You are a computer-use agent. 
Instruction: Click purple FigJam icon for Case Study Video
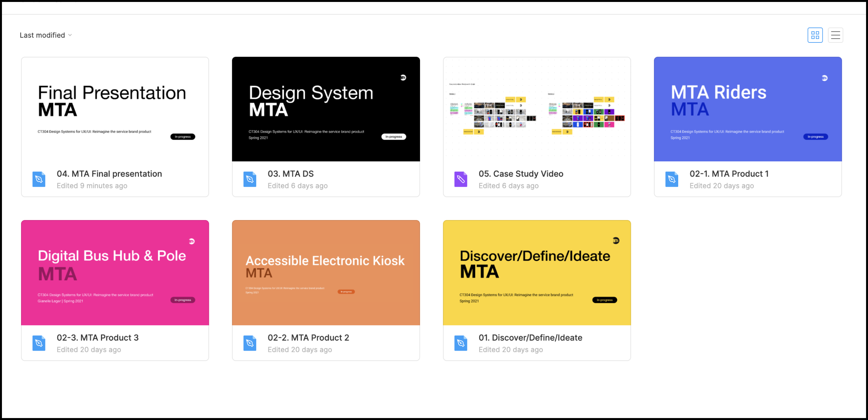click(x=461, y=179)
